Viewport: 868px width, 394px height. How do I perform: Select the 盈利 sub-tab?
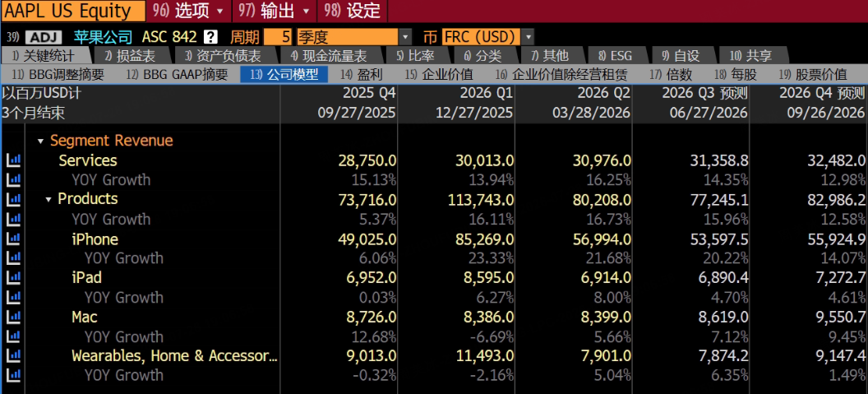pos(362,75)
